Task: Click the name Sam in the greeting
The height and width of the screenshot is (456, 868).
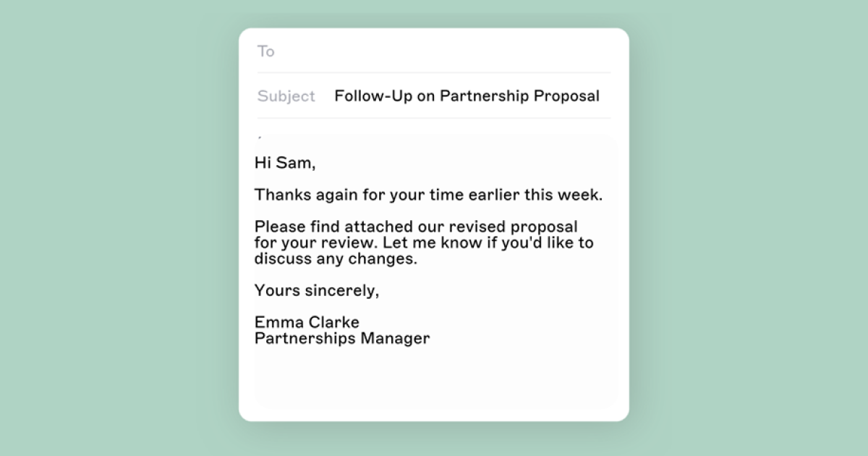Action: (x=294, y=163)
